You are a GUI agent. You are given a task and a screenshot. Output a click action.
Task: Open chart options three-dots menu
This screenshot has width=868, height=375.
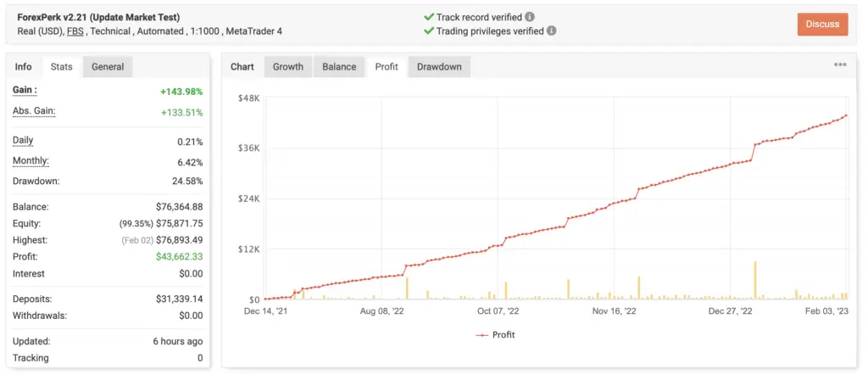[840, 65]
